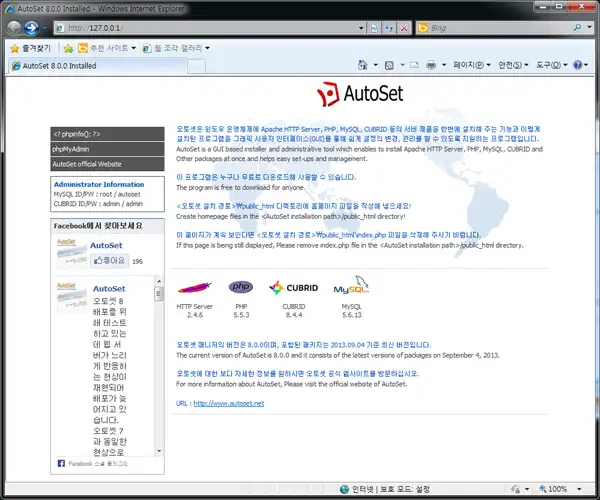Click the Facebook Like (좋아요) button
The height and width of the screenshot is (500, 600).
(x=109, y=261)
